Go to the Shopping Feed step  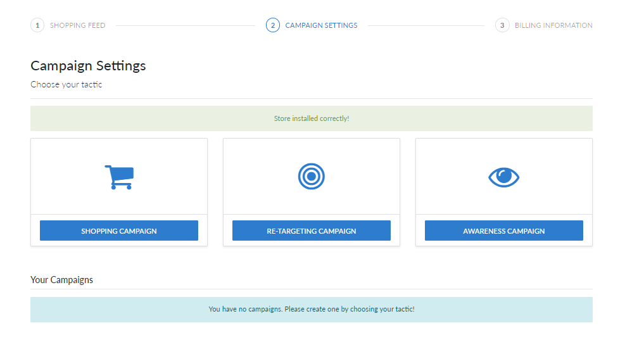[x=78, y=25]
